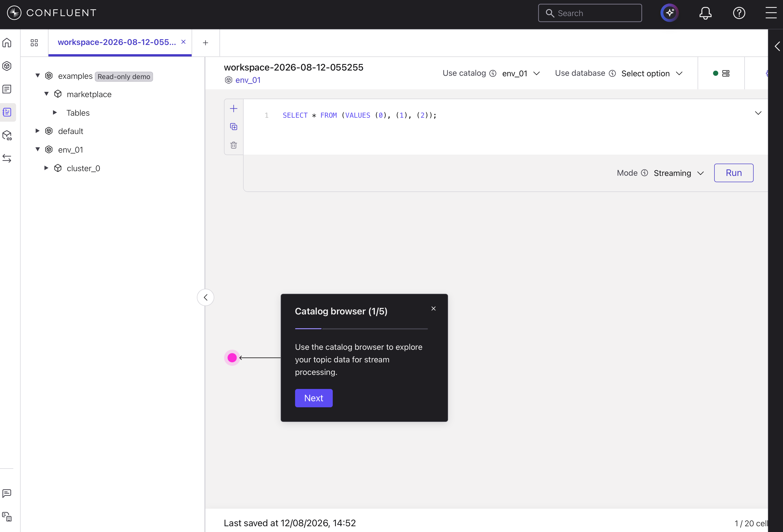783x532 pixels.
Task: Collapse the env_01 catalog node
Action: tap(38, 149)
